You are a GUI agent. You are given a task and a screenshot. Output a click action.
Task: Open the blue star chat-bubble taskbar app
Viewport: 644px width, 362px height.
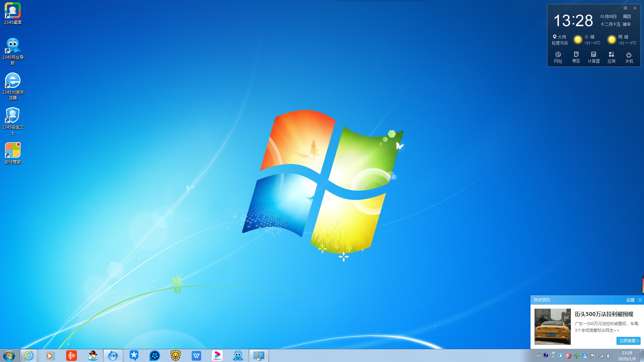tap(134, 356)
